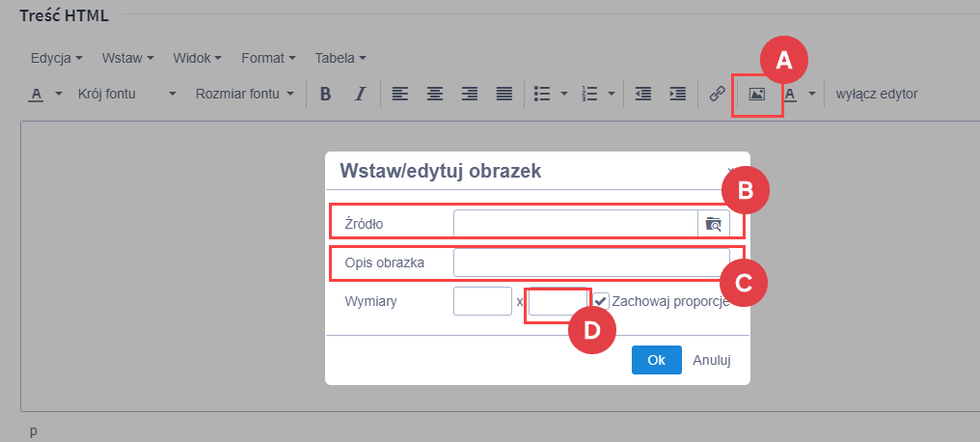Toggle the Zachowaj proporcje checkbox
Viewport: 980px width, 442px height.
point(601,301)
